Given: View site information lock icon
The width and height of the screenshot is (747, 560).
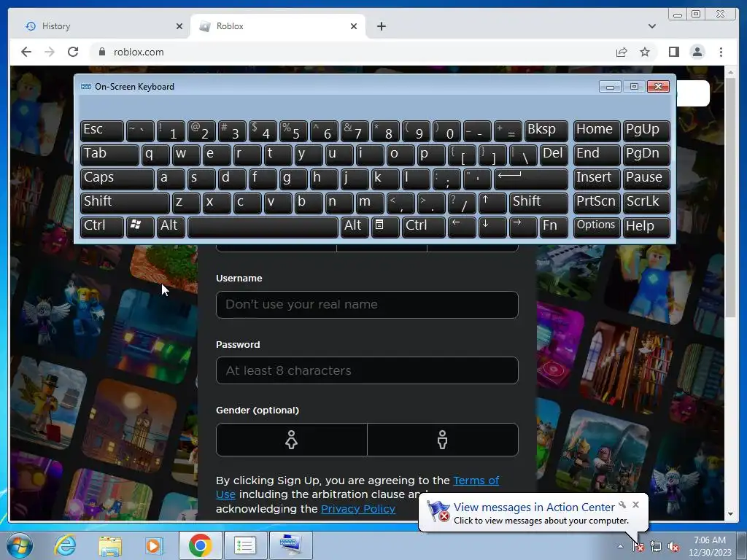Looking at the screenshot, I should coord(101,52).
